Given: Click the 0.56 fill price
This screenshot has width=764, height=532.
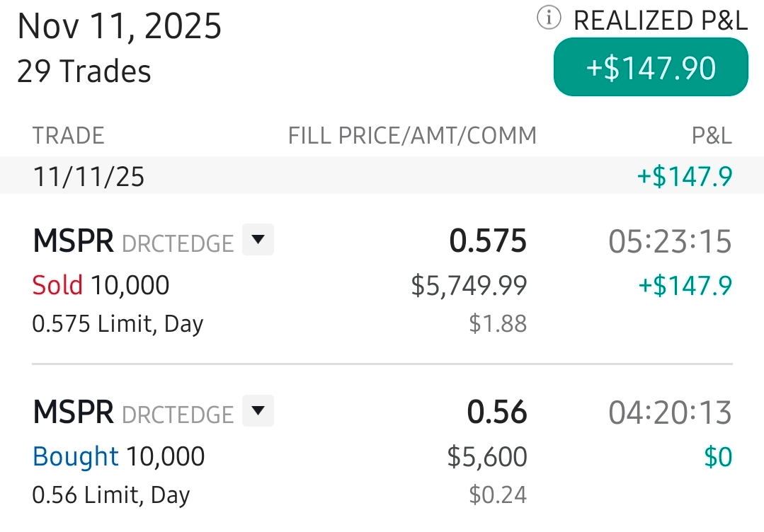Looking at the screenshot, I should click(497, 412).
